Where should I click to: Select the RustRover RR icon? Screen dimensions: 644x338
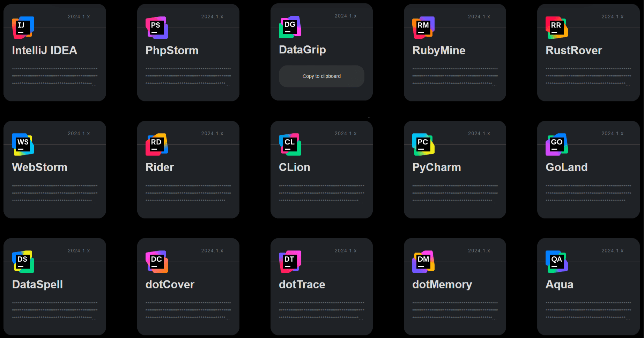[x=556, y=28]
